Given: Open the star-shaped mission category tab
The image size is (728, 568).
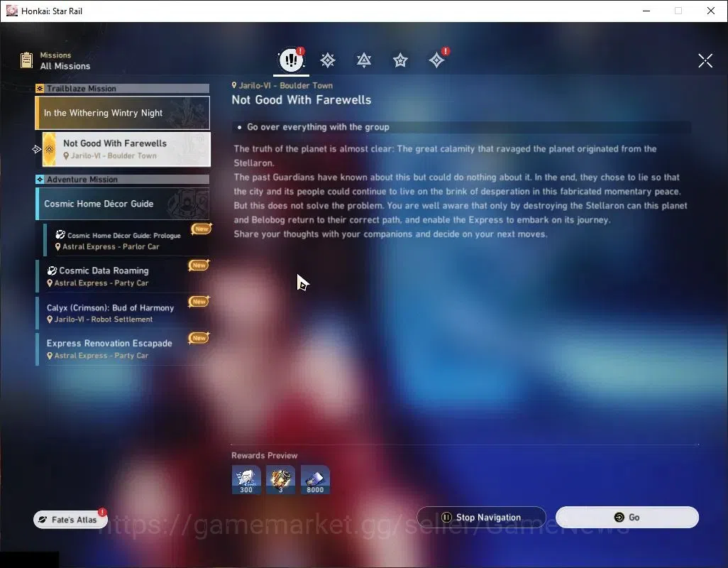Looking at the screenshot, I should point(400,60).
